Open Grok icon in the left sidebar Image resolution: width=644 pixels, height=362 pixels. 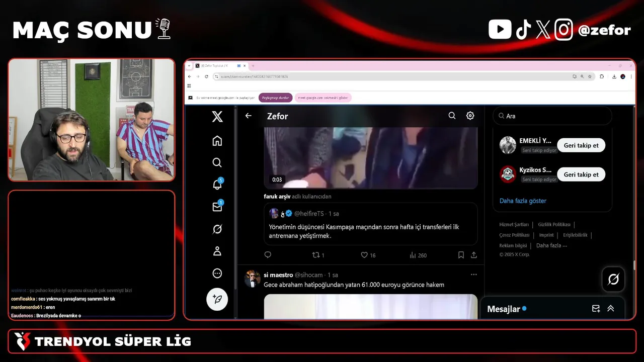tap(217, 229)
